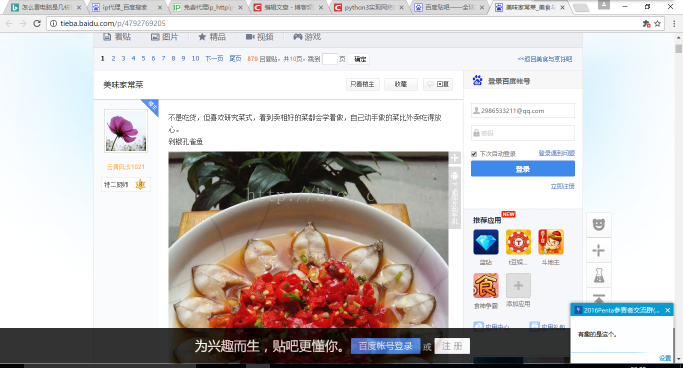Open the blue diamond app icon
Image resolution: width=683 pixels, height=368 pixels.
pyautogui.click(x=486, y=242)
